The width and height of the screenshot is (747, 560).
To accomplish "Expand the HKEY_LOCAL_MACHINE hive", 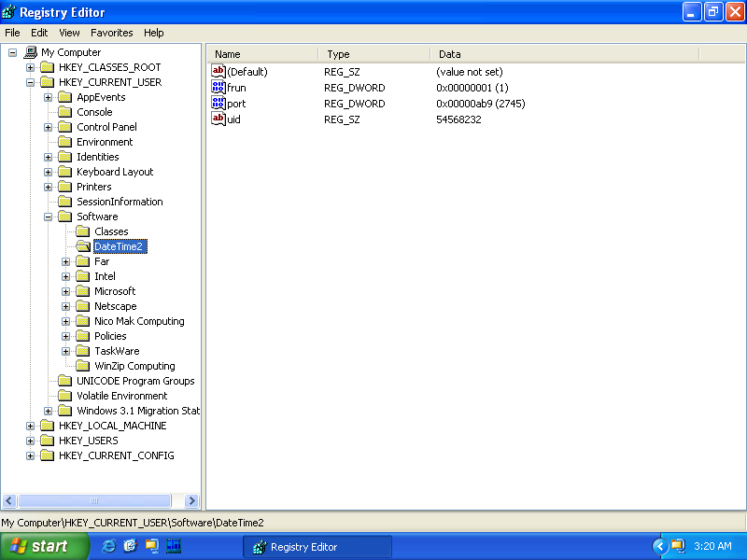I will click(x=31, y=426).
